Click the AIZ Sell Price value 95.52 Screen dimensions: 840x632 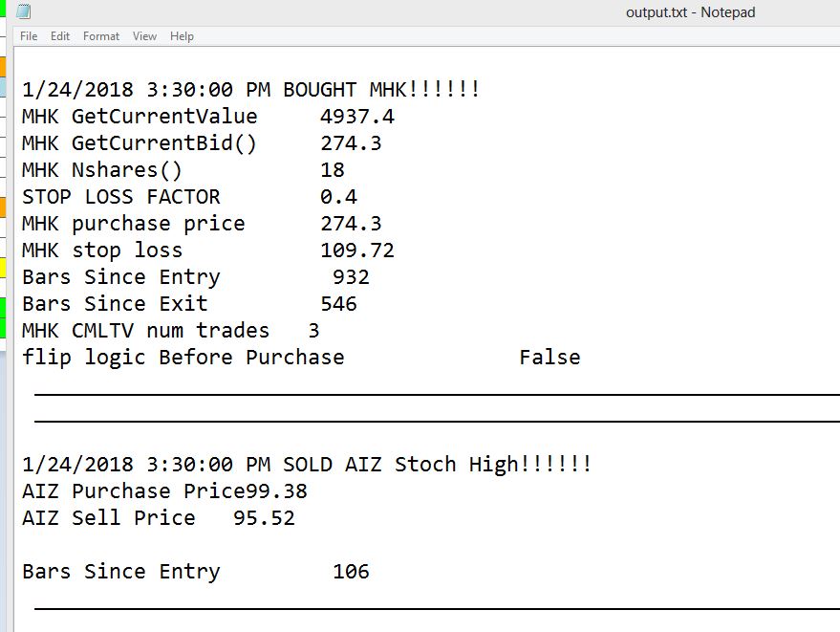pos(264,518)
